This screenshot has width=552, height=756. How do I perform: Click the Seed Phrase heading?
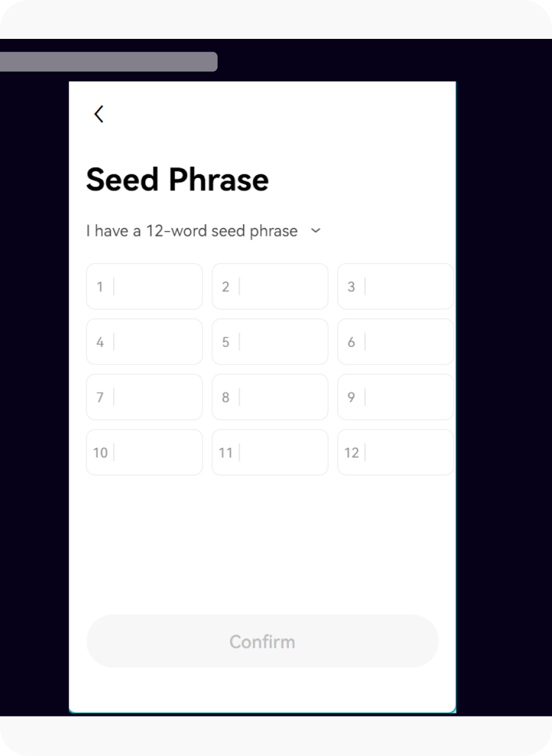[177, 179]
